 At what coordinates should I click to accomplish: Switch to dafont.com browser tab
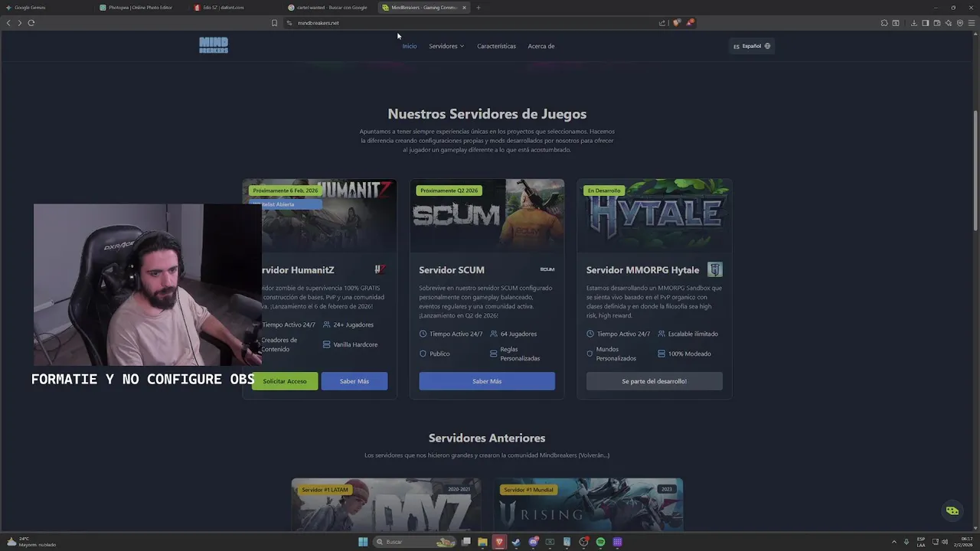(234, 8)
